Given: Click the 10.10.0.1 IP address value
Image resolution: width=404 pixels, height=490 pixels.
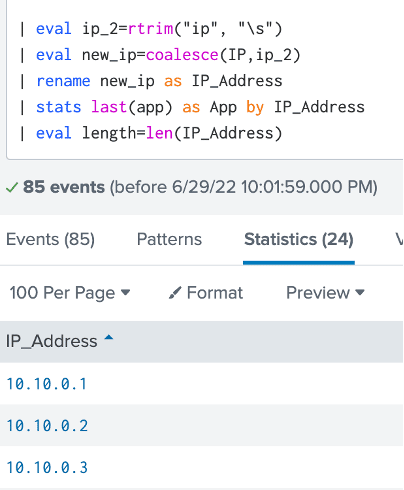Looking at the screenshot, I should coord(47,384).
